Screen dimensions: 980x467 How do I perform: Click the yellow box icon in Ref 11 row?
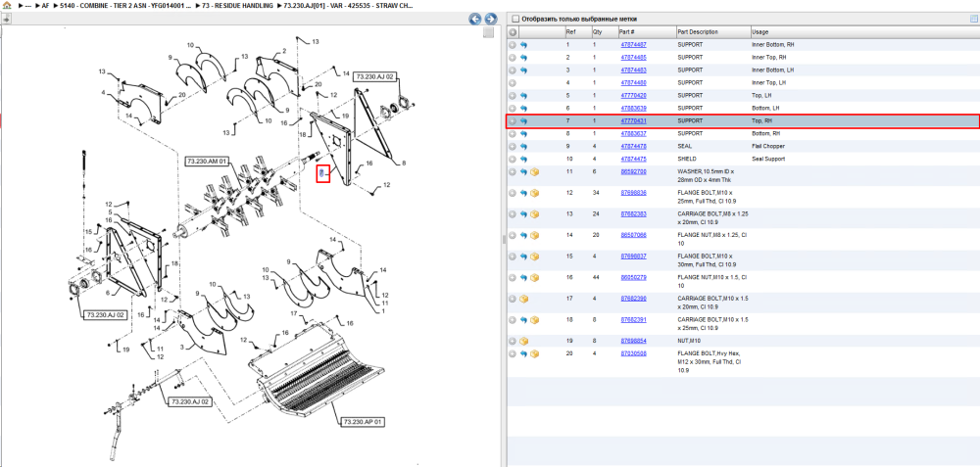(535, 171)
